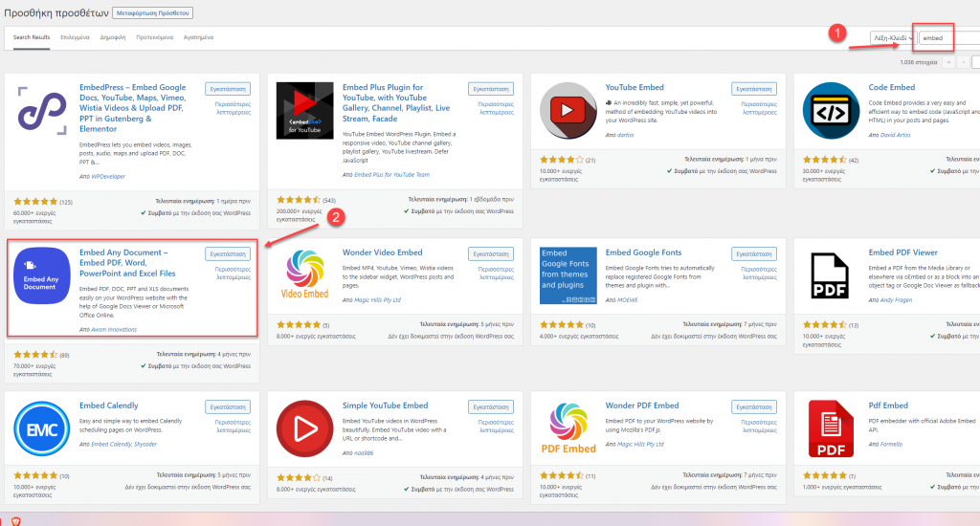Install the Simple YouTube Embed plugin
This screenshot has width=980, height=526.
click(x=491, y=406)
